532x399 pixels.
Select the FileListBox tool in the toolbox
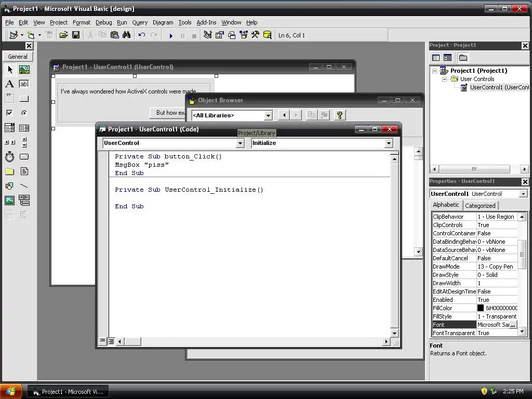(x=24, y=171)
